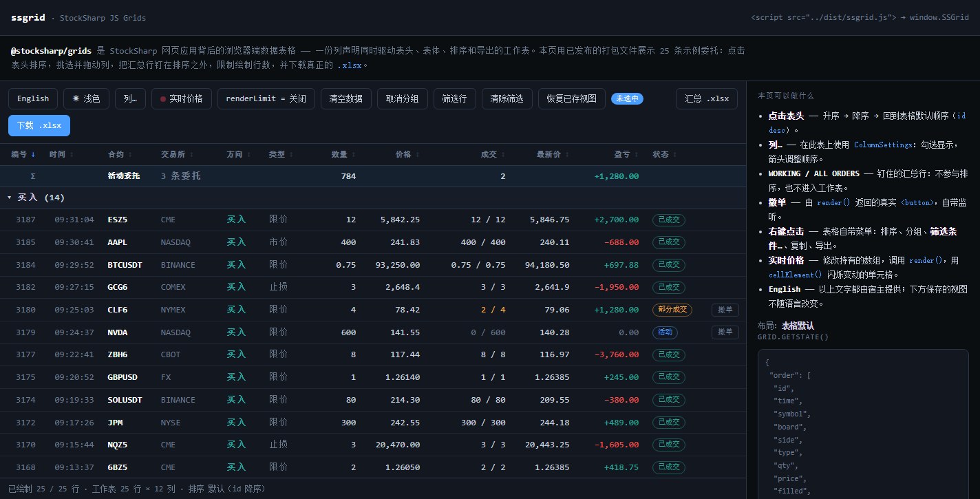Select the BTCUSDT symbol cell
This screenshot has height=499, width=980.
tap(125, 265)
